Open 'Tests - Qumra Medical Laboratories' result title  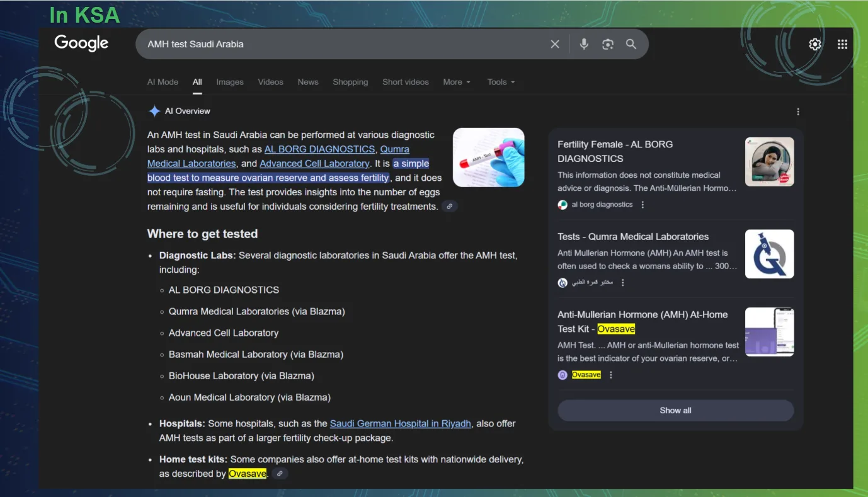coord(633,237)
